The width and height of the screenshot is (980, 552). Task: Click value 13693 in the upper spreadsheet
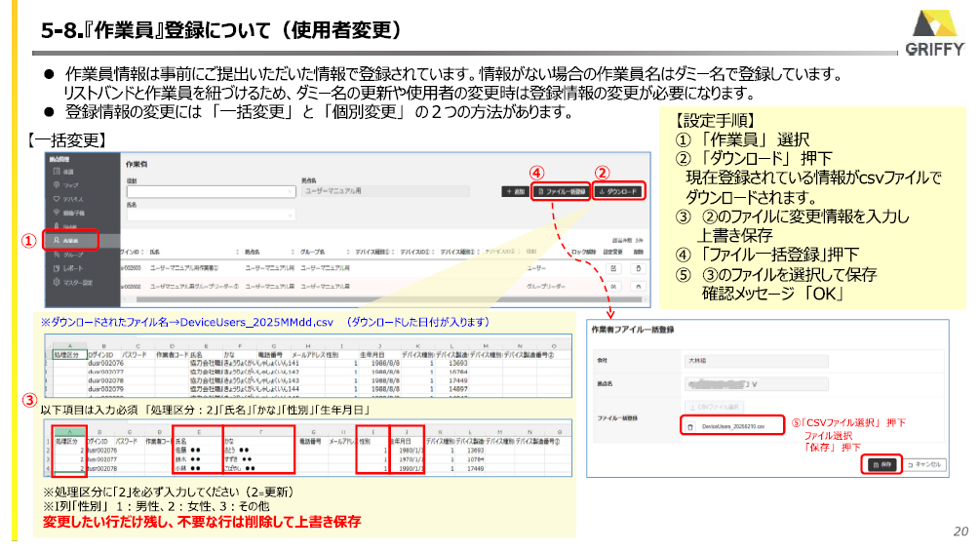pyautogui.click(x=457, y=363)
